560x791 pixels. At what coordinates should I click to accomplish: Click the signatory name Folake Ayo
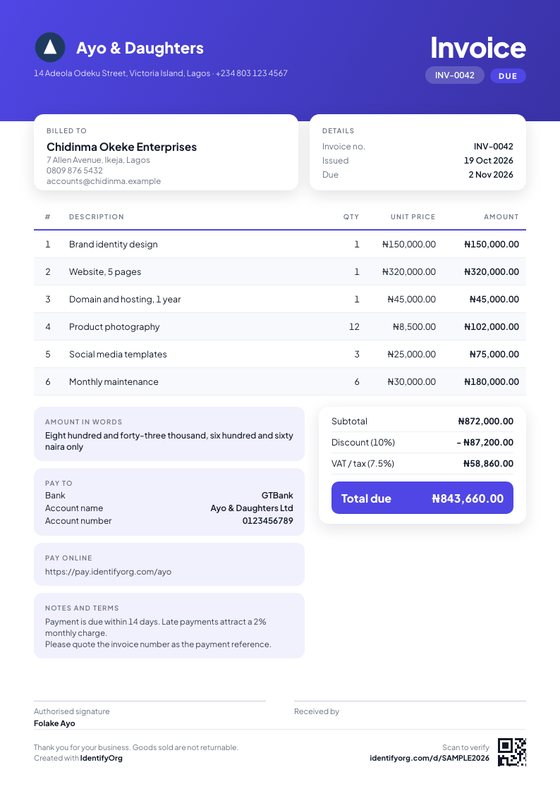(54, 723)
